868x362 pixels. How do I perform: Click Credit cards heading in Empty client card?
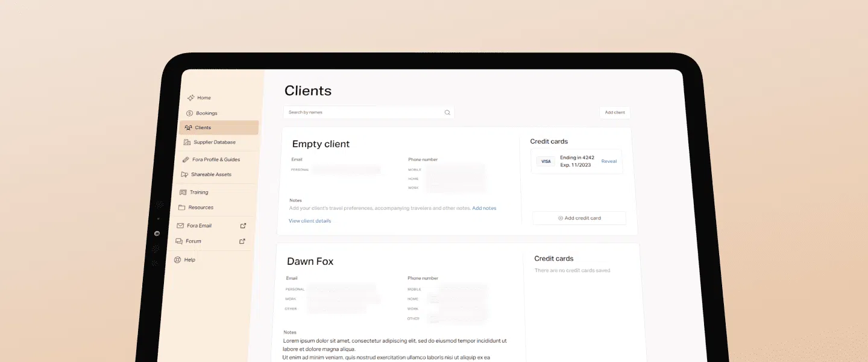[x=549, y=141]
